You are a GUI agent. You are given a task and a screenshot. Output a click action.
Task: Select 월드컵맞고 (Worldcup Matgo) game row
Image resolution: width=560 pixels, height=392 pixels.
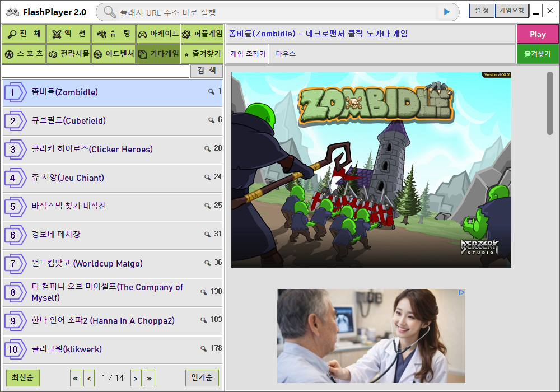113,264
